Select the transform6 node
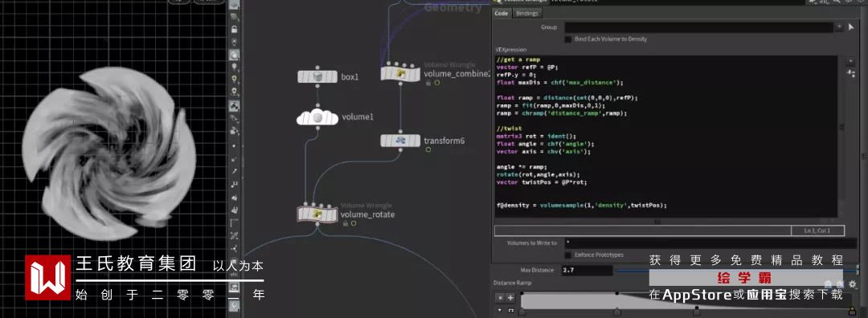868x318 pixels. pyautogui.click(x=400, y=141)
